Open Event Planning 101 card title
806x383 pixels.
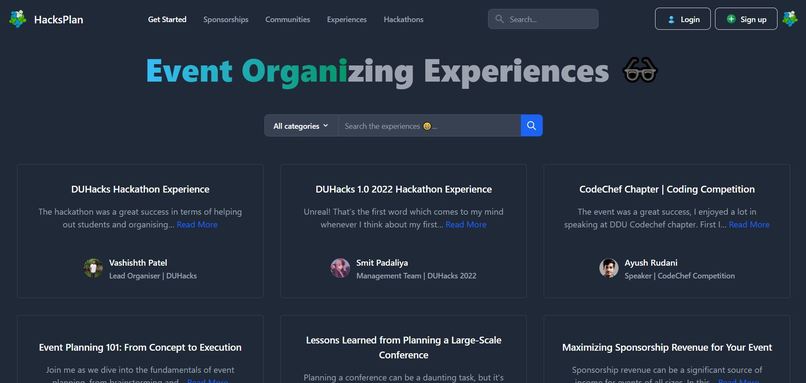pos(140,348)
